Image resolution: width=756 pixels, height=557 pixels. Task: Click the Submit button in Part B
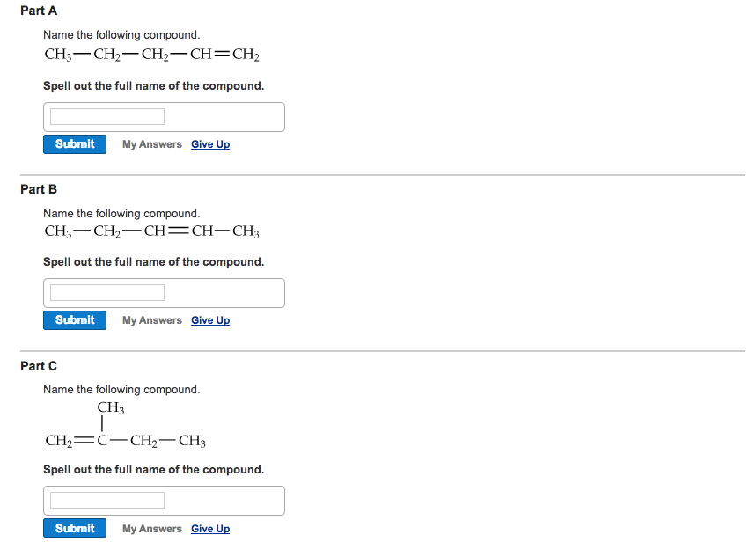coord(74,319)
